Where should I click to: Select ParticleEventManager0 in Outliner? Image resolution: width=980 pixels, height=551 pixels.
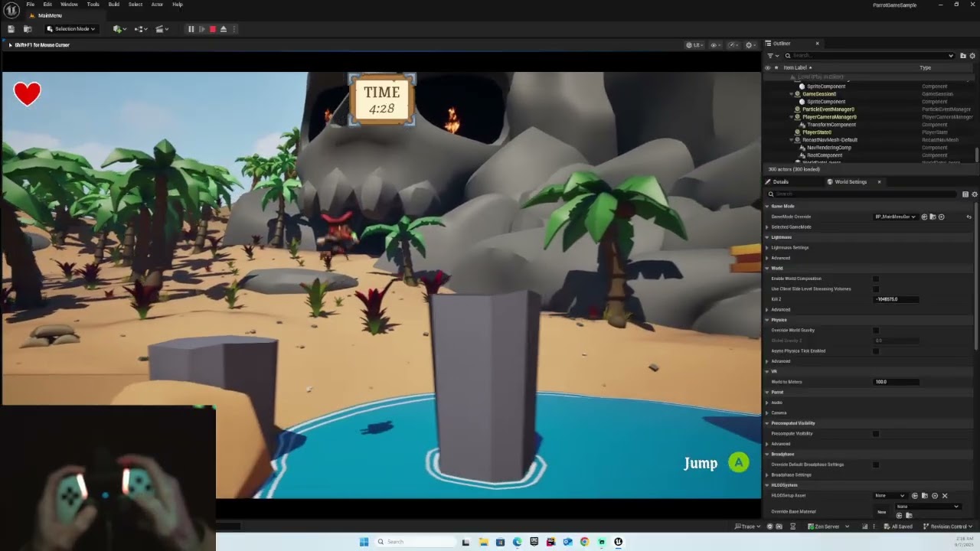828,109
